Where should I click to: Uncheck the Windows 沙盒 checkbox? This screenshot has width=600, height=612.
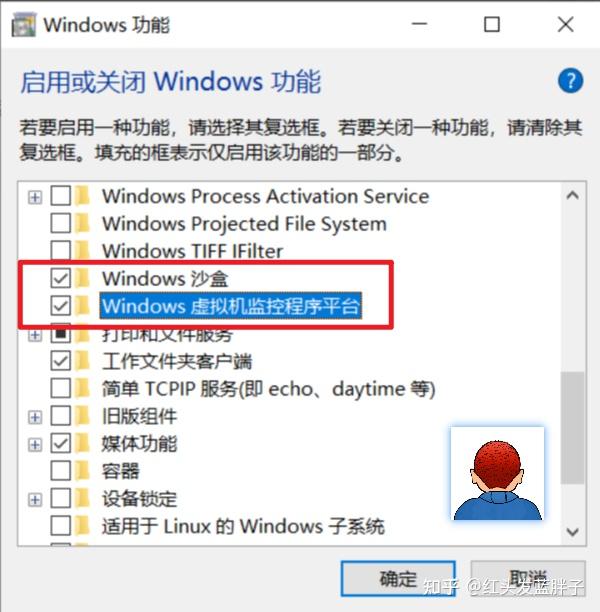click(x=61, y=278)
